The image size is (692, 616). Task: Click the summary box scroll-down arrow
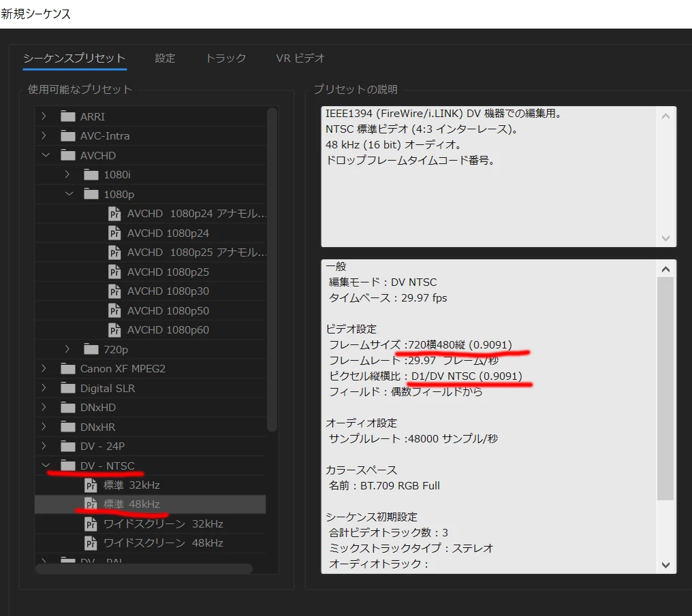pyautogui.click(x=665, y=565)
